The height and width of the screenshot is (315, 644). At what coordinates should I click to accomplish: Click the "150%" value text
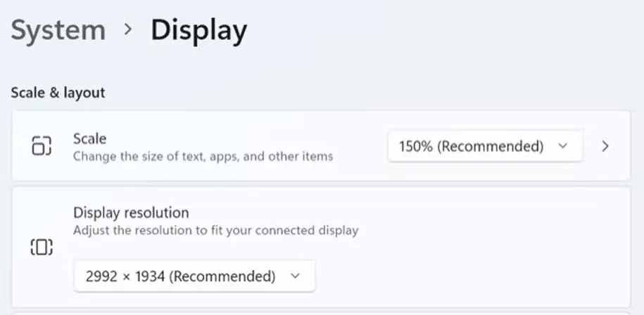412,146
